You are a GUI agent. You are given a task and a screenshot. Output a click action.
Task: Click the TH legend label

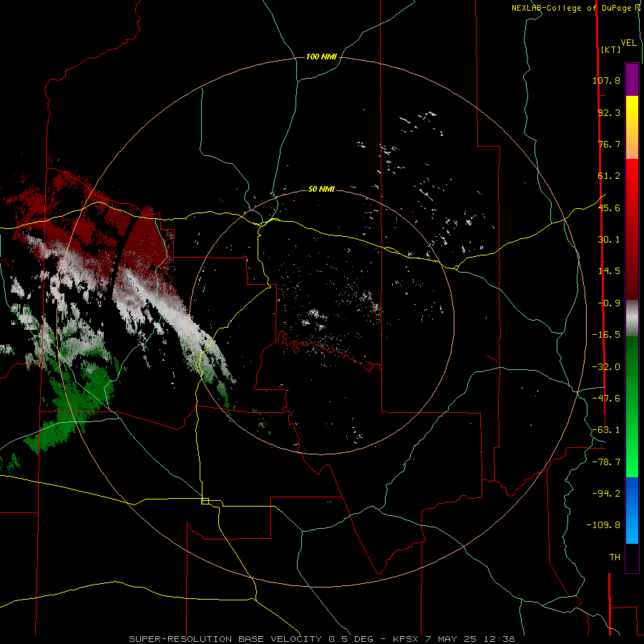coord(615,557)
